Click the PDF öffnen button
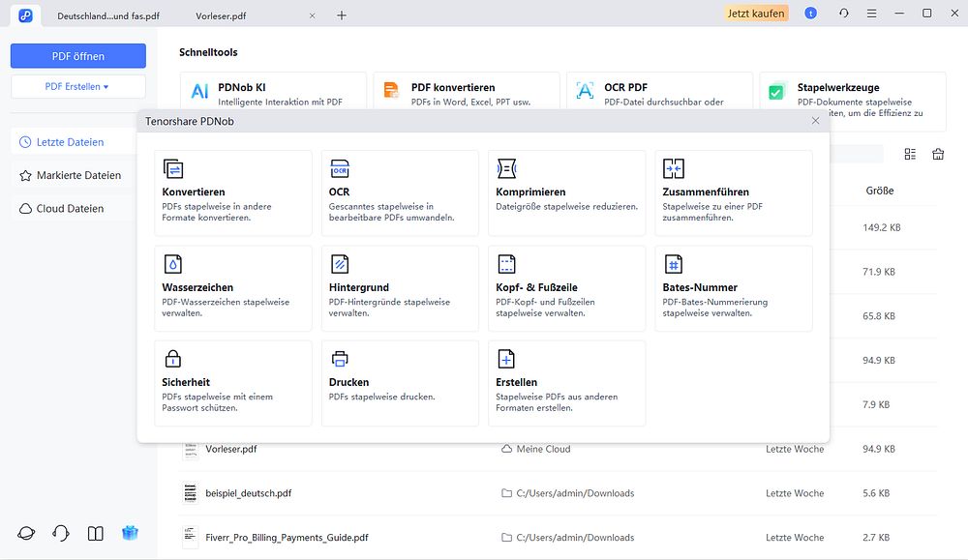The image size is (968, 560). (78, 56)
